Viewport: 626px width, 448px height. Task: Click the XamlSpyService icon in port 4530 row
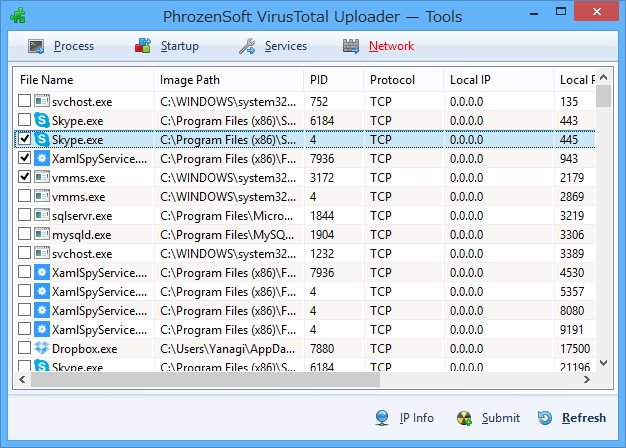pos(42,272)
